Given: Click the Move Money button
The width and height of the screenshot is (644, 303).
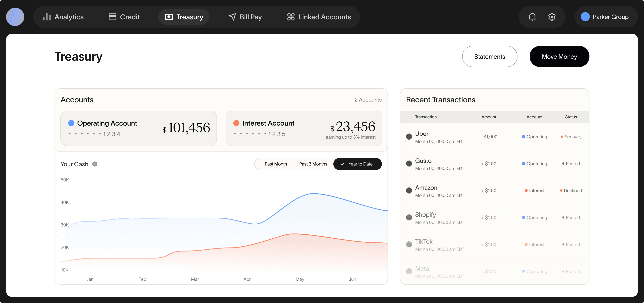Looking at the screenshot, I should point(559,56).
